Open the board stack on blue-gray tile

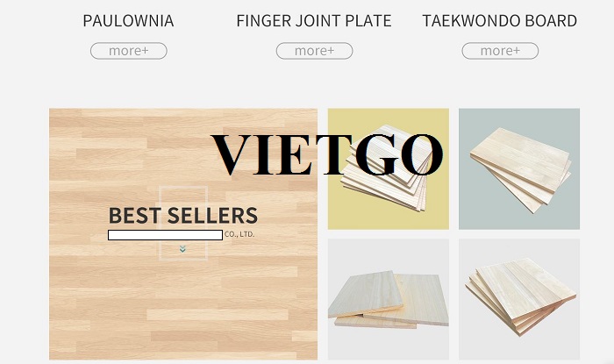pyautogui.click(x=521, y=169)
